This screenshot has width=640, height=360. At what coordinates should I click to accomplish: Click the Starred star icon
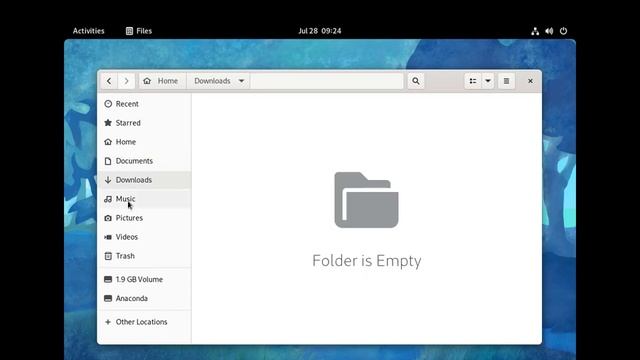pos(108,122)
